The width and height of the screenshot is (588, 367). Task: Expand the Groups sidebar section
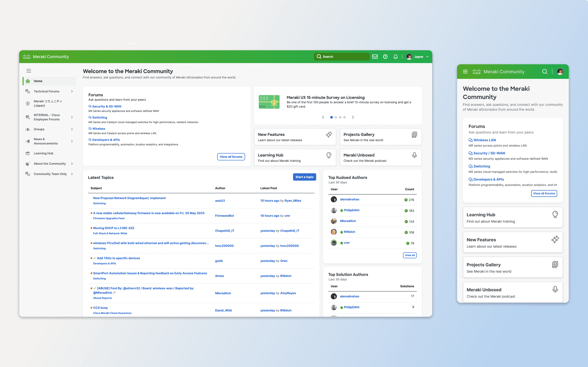coord(72,129)
